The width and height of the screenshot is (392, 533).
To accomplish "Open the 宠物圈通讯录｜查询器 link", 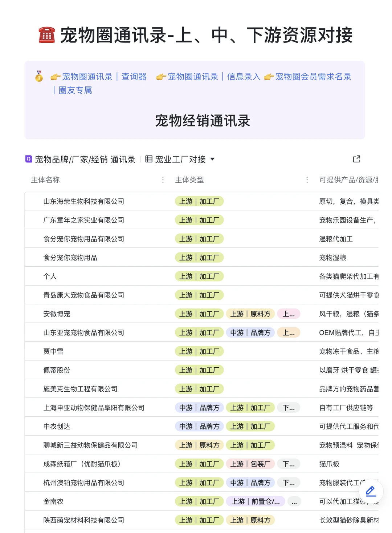I will click(x=105, y=77).
